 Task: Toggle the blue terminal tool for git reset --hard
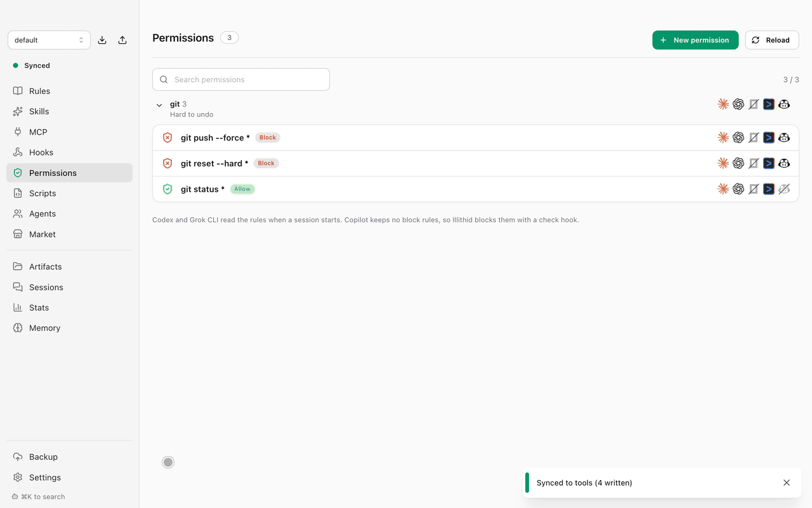(769, 163)
